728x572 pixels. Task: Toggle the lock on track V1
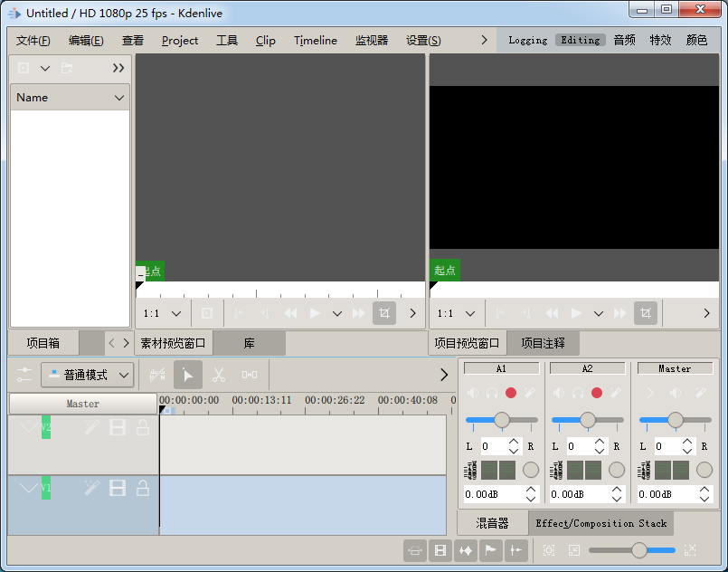[x=143, y=488]
